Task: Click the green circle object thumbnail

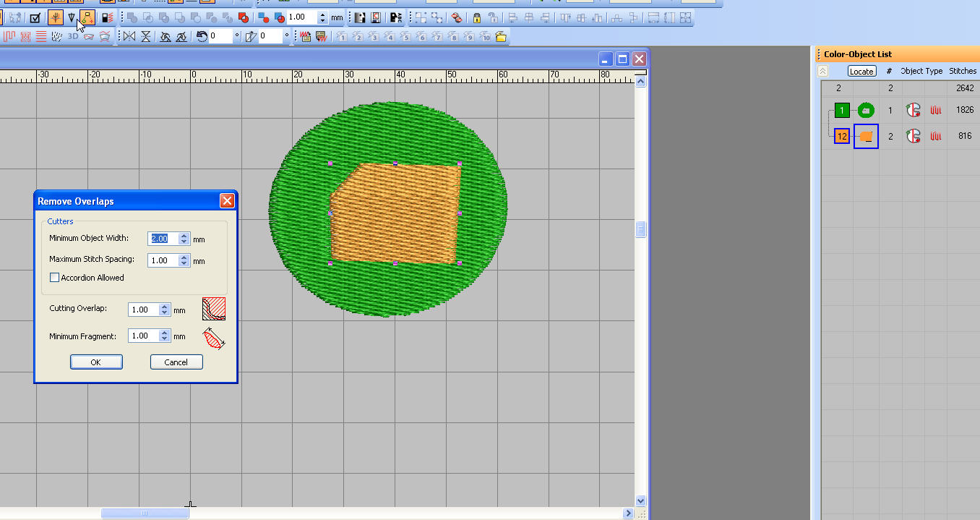Action: pyautogui.click(x=865, y=111)
